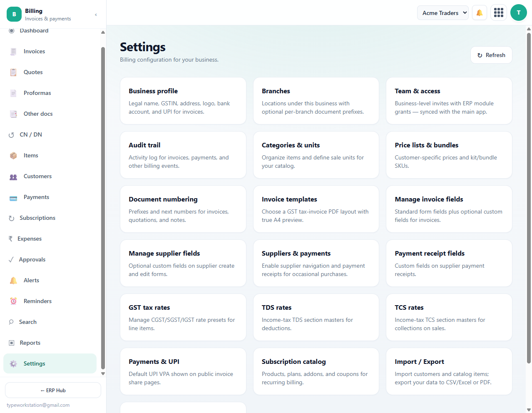Screen dimensions: 532x413
Task: Click the Reports icon in sidebar
Action: coord(12,343)
